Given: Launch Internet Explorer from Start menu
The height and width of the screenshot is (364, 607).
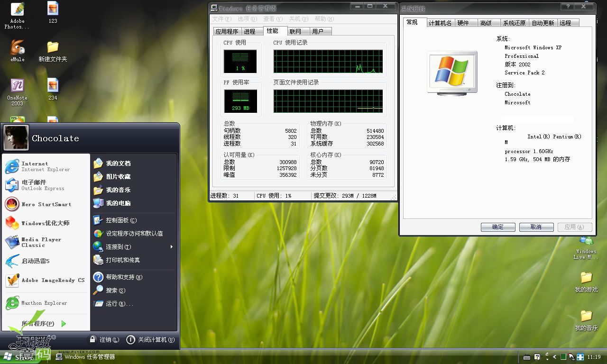Looking at the screenshot, I should tap(46, 166).
